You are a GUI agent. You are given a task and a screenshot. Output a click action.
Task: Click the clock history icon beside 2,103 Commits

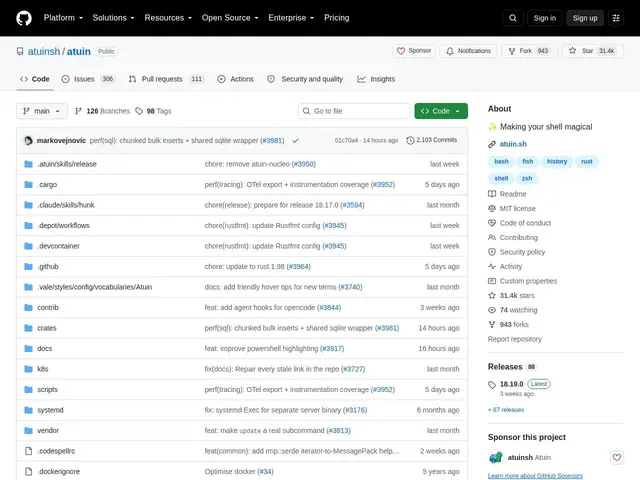point(410,140)
